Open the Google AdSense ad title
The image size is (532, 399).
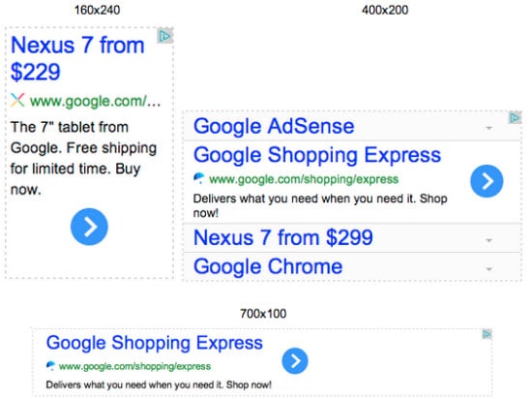pyautogui.click(x=274, y=126)
